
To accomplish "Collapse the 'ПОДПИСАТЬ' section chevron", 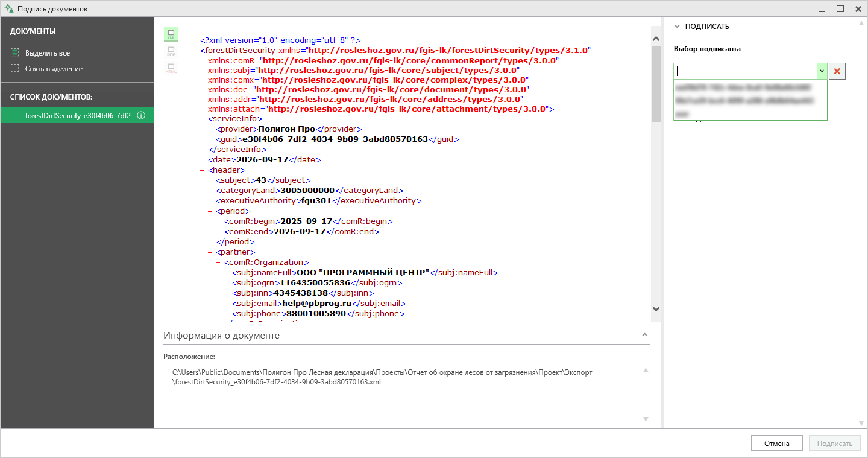I will coord(677,27).
